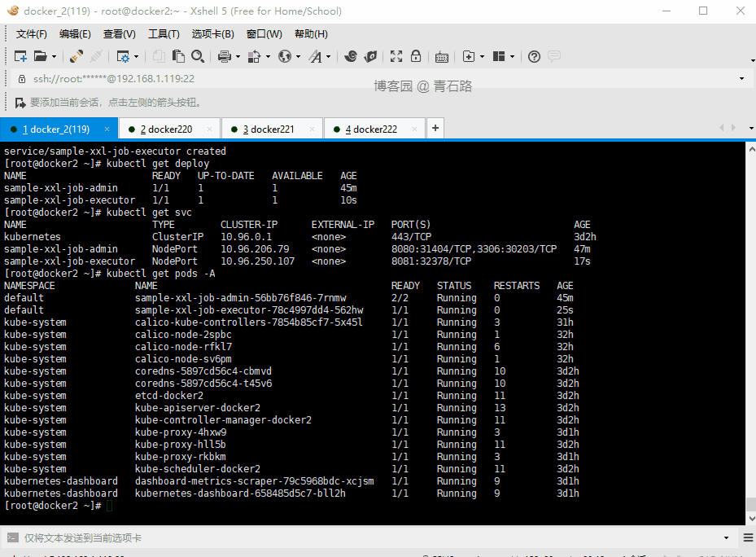Expand the Print dropdown arrow
The height and width of the screenshot is (557, 756).
pos(238,57)
